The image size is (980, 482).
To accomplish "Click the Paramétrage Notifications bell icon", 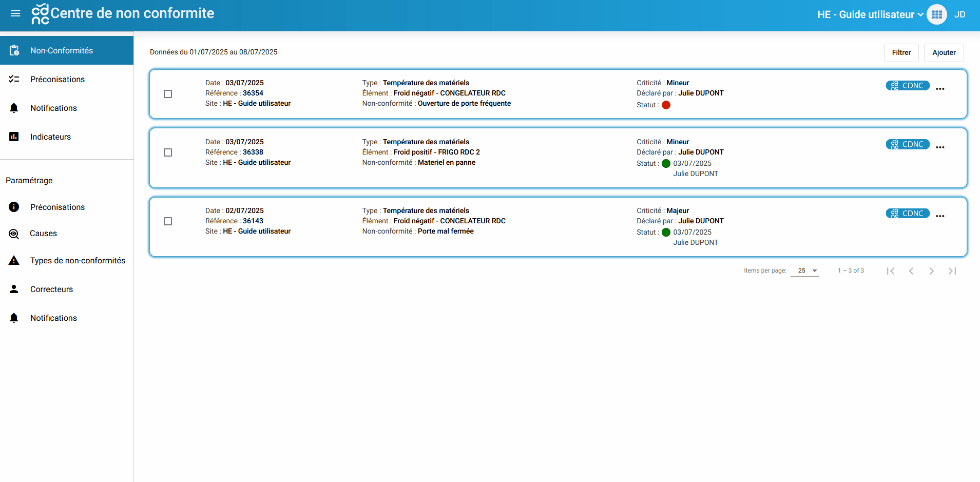I will (14, 318).
